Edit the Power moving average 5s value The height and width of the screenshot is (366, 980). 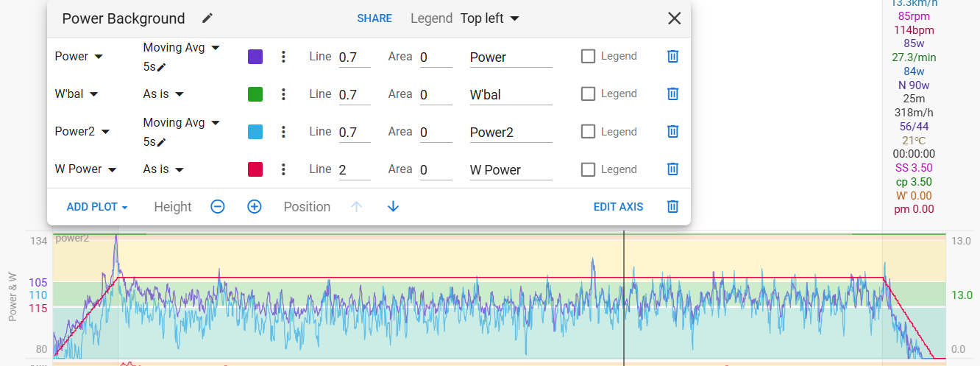[161, 67]
